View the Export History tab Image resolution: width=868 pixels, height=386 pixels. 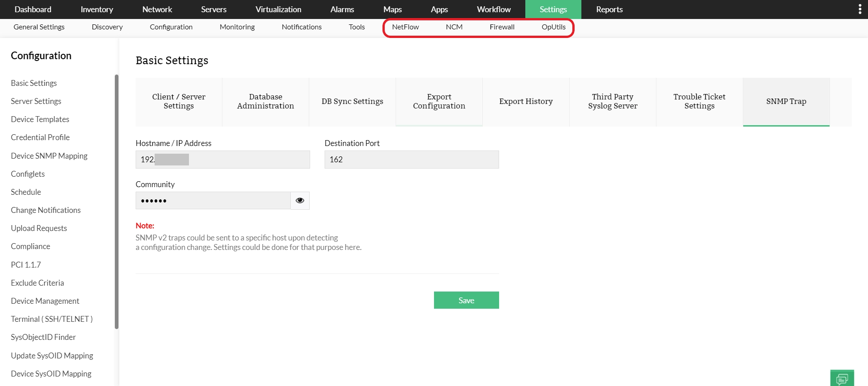point(526,102)
